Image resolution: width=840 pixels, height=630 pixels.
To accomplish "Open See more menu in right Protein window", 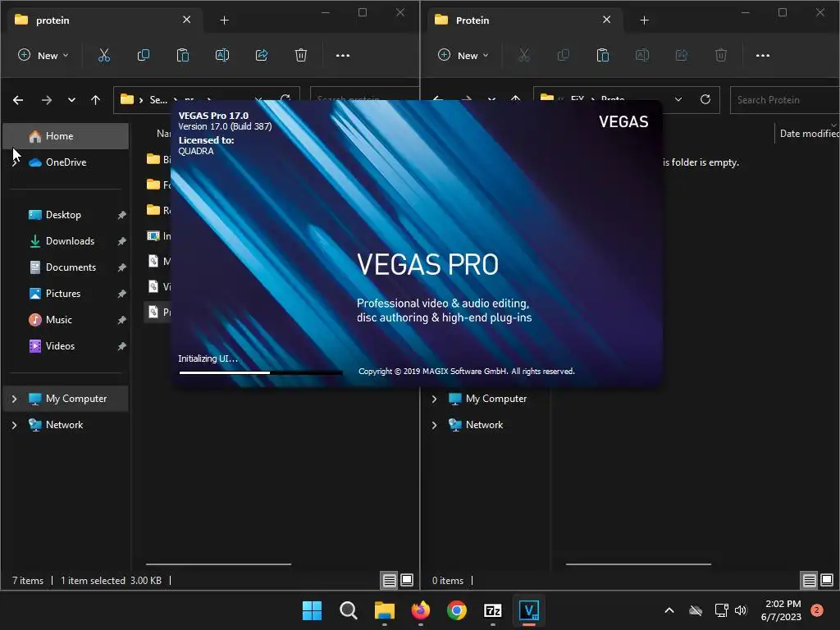I will [x=763, y=55].
